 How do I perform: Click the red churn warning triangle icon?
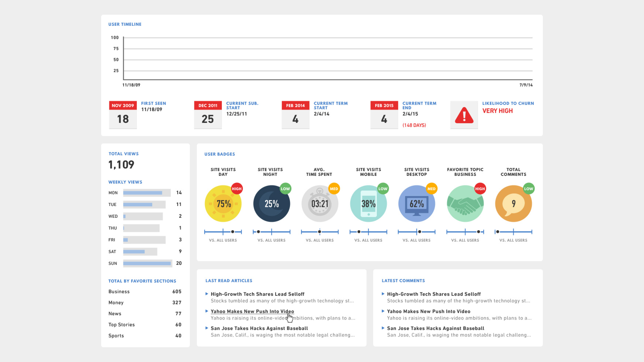pos(464,115)
